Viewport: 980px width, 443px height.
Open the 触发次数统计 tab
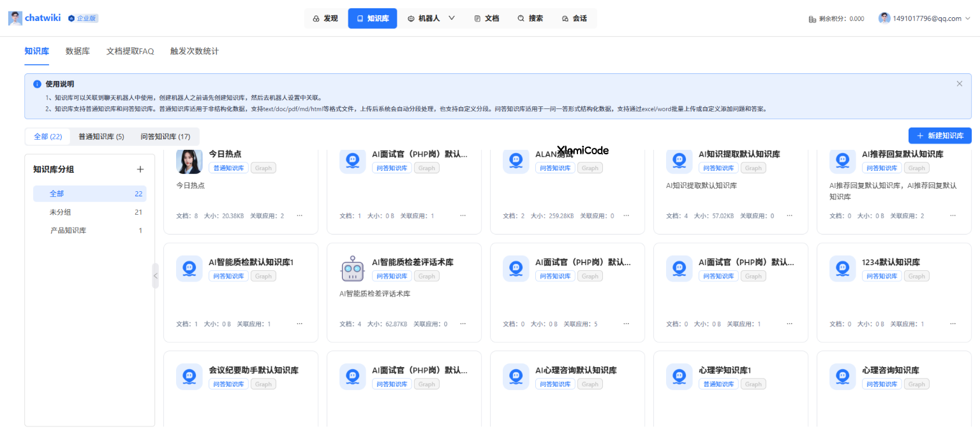point(193,51)
